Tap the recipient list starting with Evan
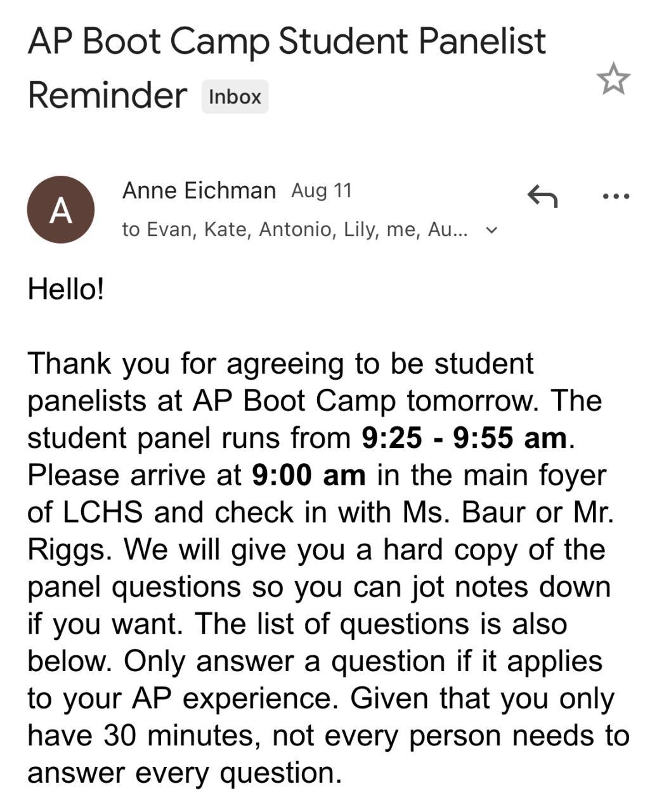The height and width of the screenshot is (812, 664). (x=295, y=229)
